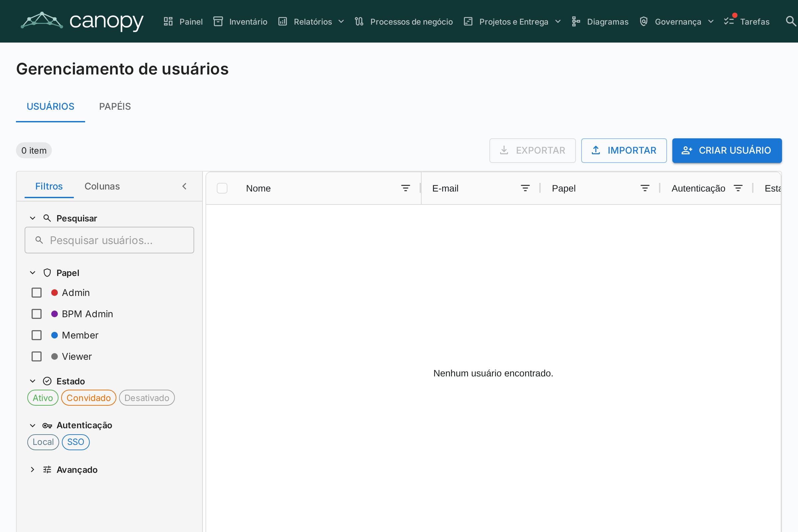
Task: Click the Autenticação key icon
Action: pos(47,426)
